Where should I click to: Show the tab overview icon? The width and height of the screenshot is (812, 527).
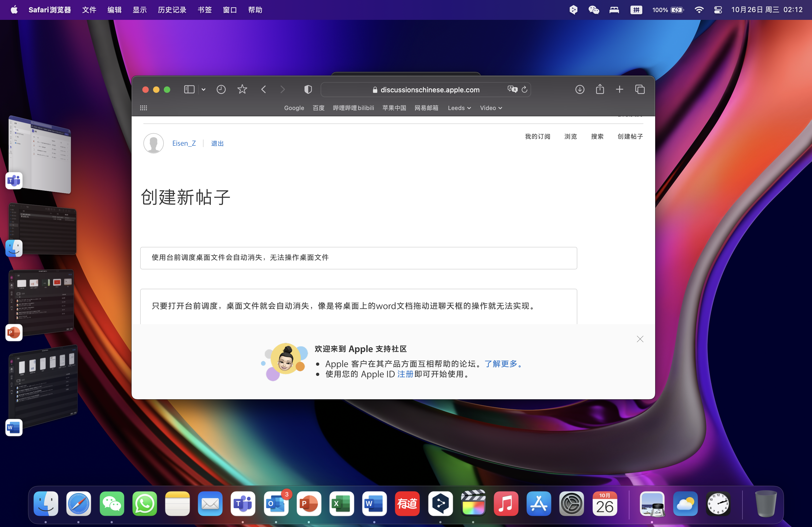pyautogui.click(x=640, y=89)
